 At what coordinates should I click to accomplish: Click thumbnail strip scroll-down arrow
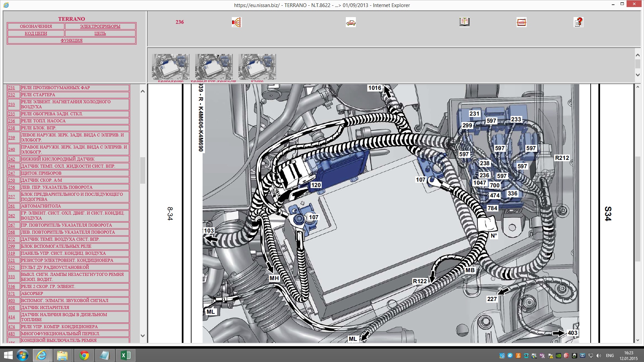(x=638, y=75)
